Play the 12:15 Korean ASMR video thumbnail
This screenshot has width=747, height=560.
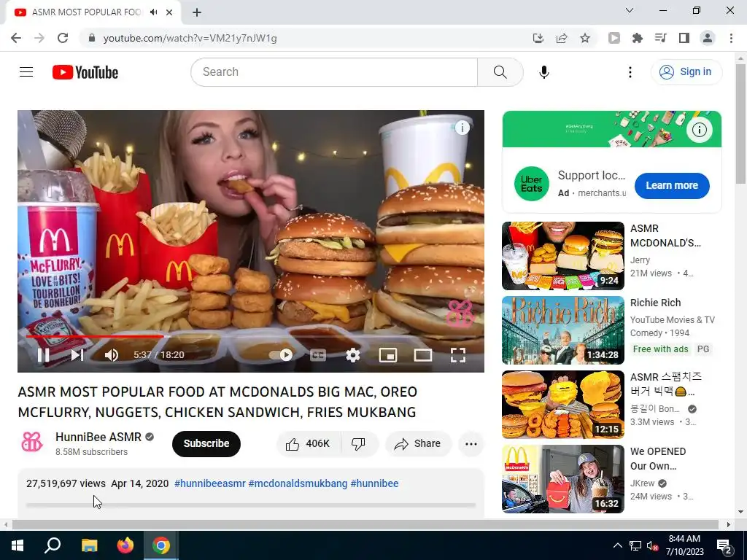tap(562, 404)
